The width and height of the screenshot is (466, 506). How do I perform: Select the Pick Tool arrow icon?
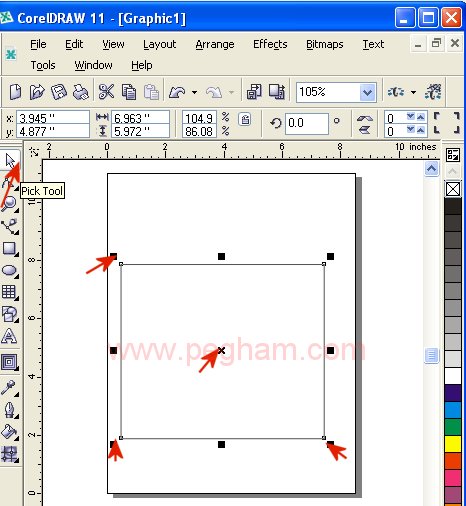pos(10,161)
